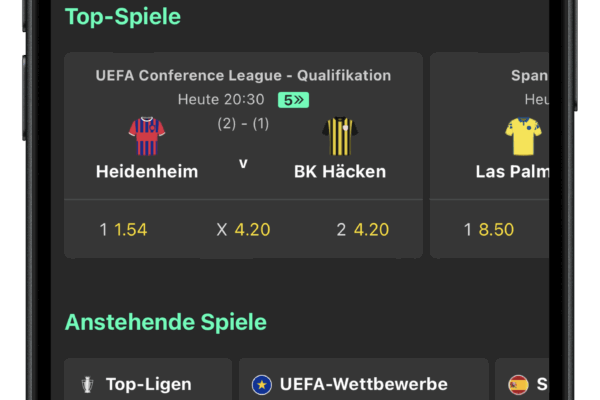Tap the (2) - (1) aggregate score

243,124
